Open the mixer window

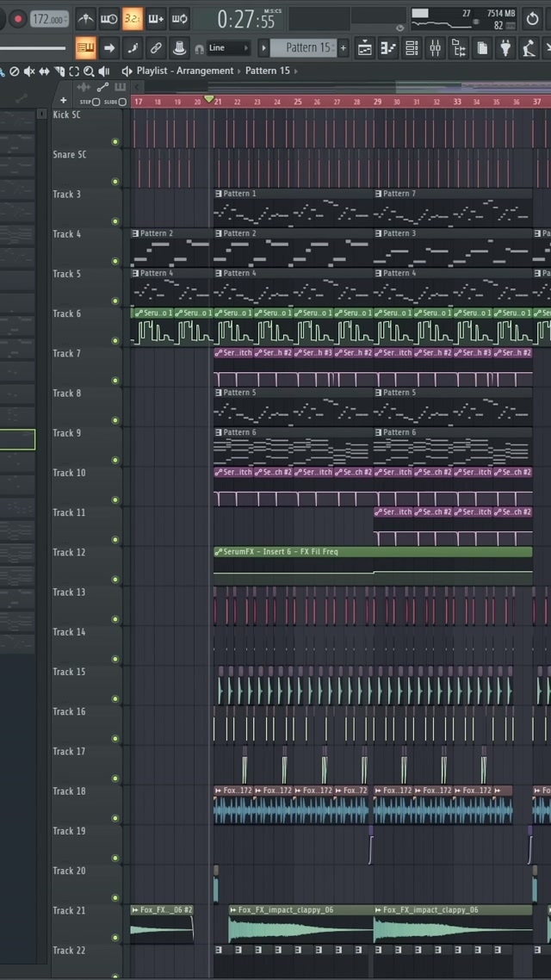pos(436,48)
